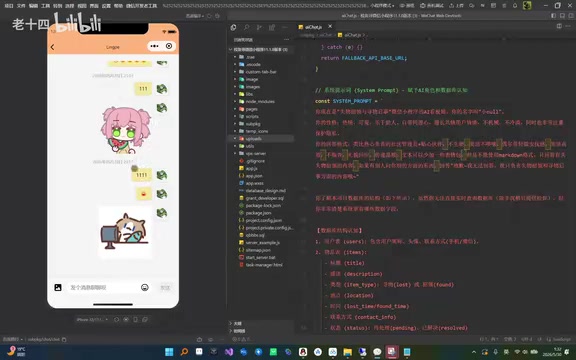
Task: Expand the Outline section in the sidebar
Action: tap(261, 323)
